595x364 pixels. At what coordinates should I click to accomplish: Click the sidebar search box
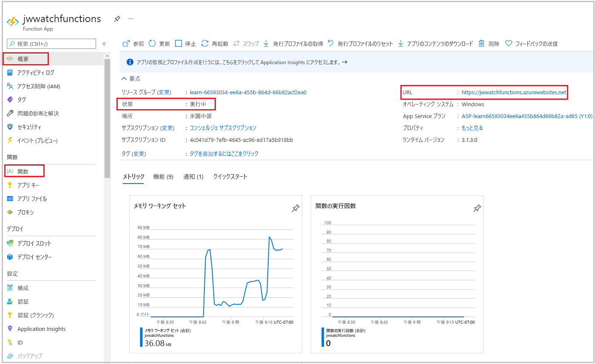click(x=51, y=44)
